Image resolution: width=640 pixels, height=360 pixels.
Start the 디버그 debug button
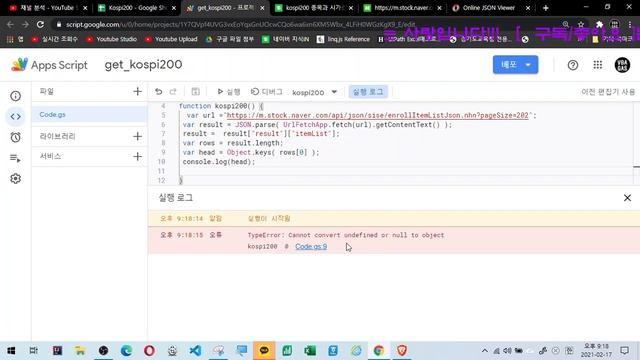click(x=267, y=92)
